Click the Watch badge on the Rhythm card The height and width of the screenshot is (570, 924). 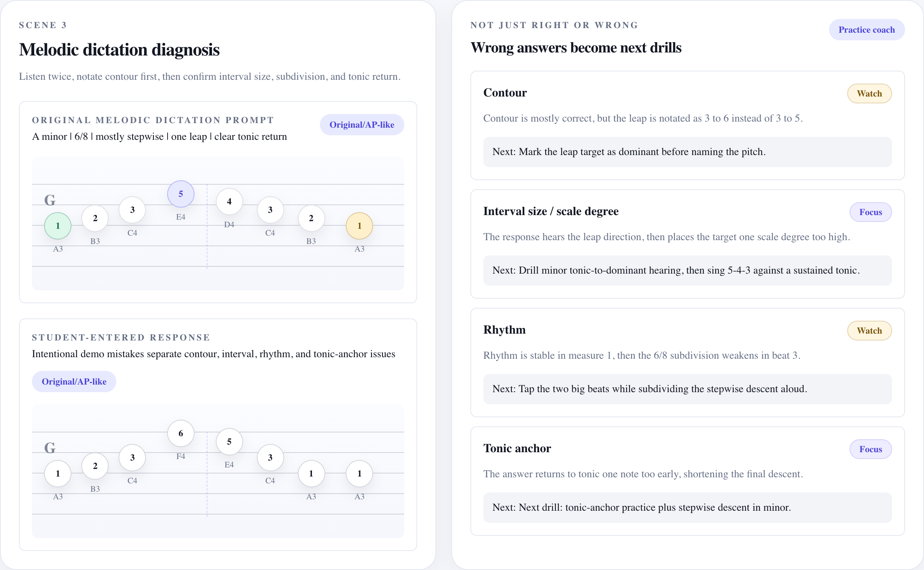tap(869, 331)
